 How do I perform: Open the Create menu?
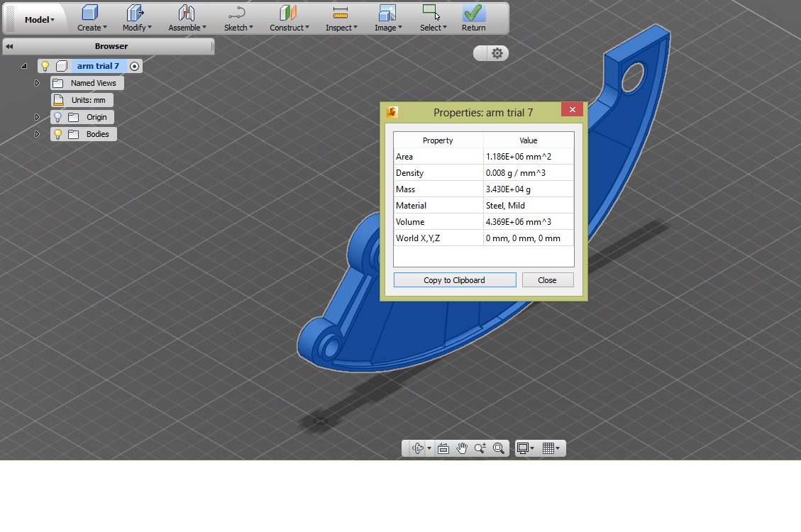pyautogui.click(x=92, y=18)
